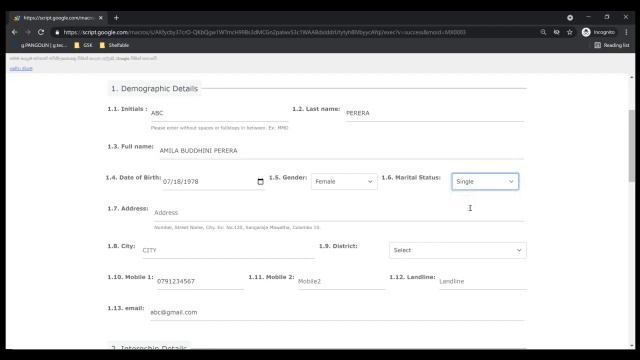Screen dimensions: 640x360
Task: Click the Last name field with PERERA
Action: click(435, 113)
